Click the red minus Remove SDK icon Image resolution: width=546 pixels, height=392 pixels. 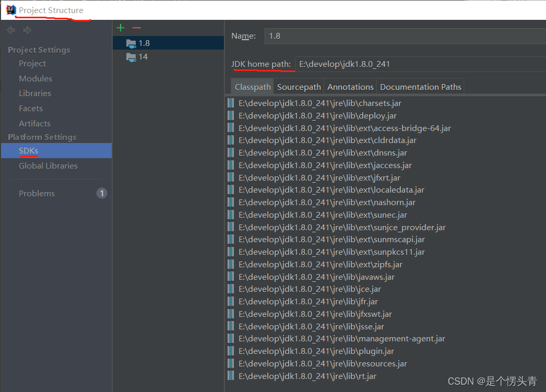click(137, 28)
